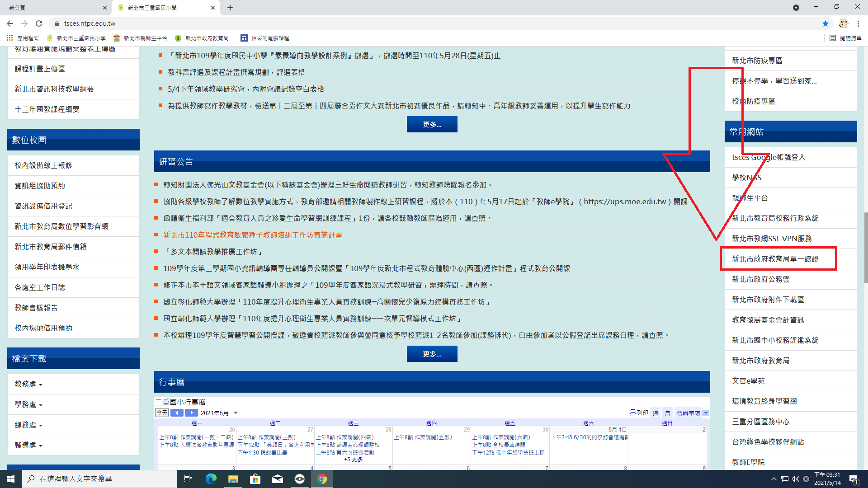Click calendar previous month arrow
Viewport: 868px width, 488px height.
click(177, 413)
